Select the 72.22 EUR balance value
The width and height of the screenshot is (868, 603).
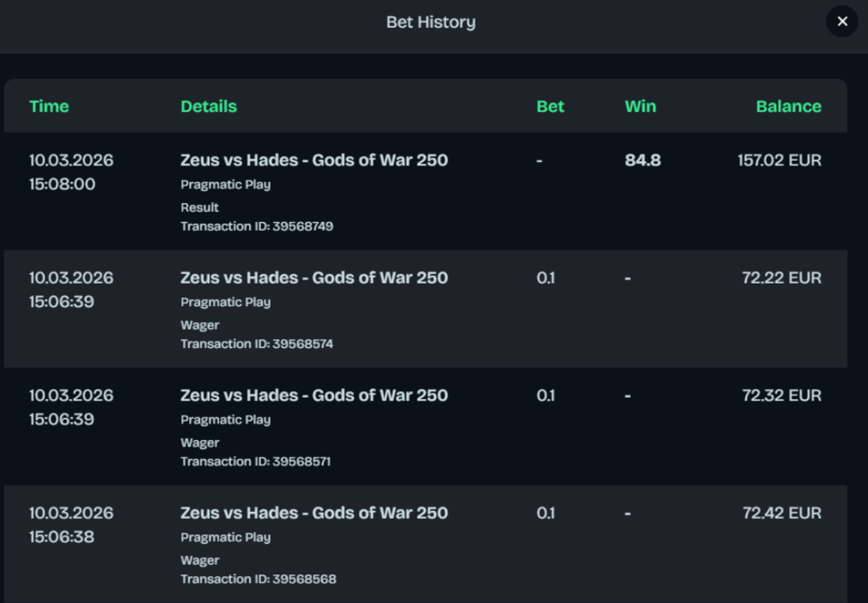[781, 279]
